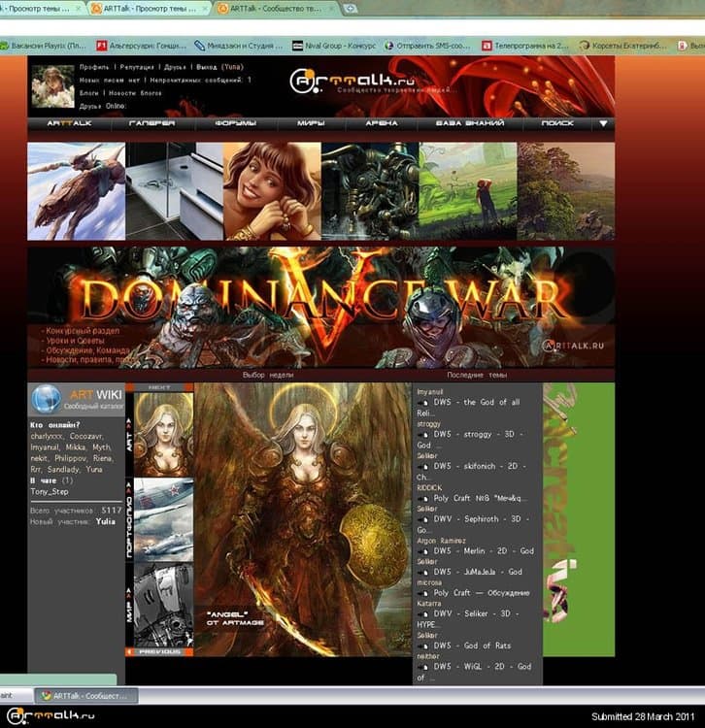The height and width of the screenshot is (728, 705).
Task: Click the Dominance War V banner
Action: tap(320, 308)
